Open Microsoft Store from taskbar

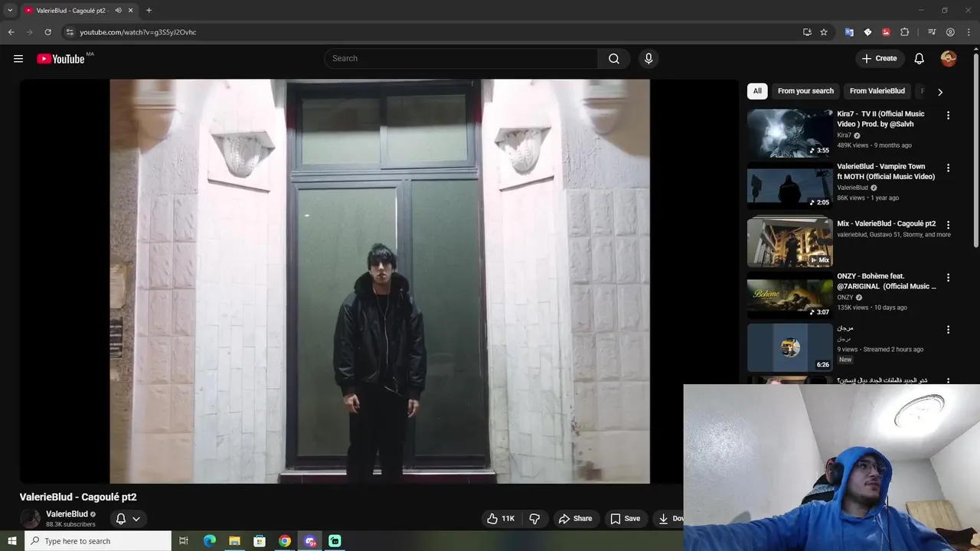pyautogui.click(x=260, y=541)
